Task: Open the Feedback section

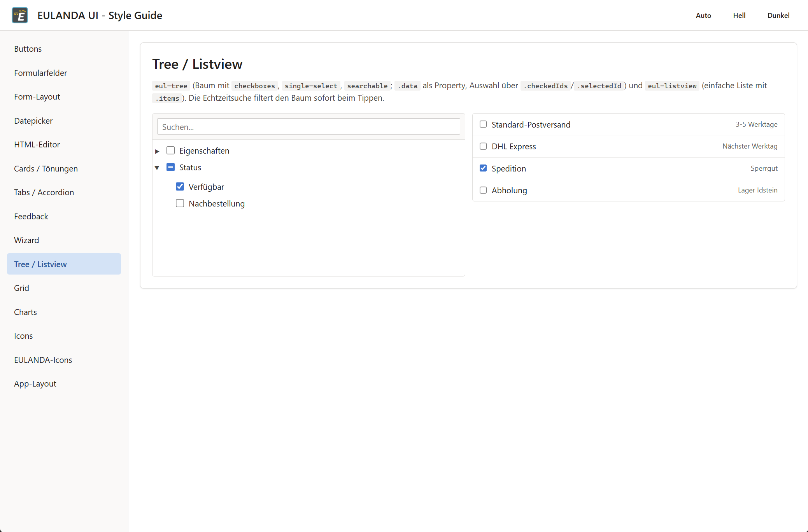Action: click(x=64, y=216)
